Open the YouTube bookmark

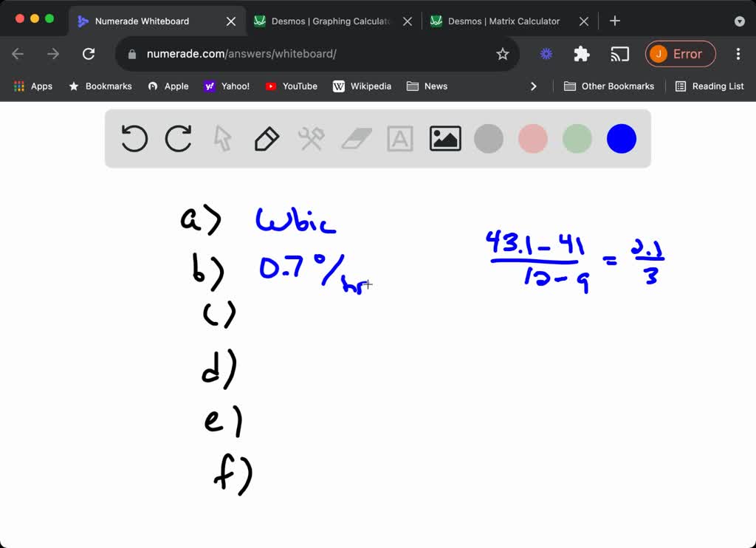291,86
